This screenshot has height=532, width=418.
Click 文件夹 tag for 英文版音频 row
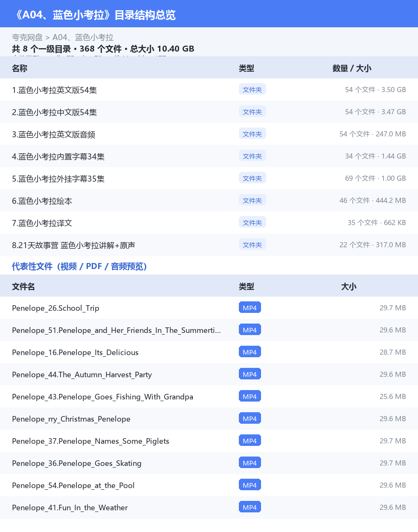[x=252, y=134]
